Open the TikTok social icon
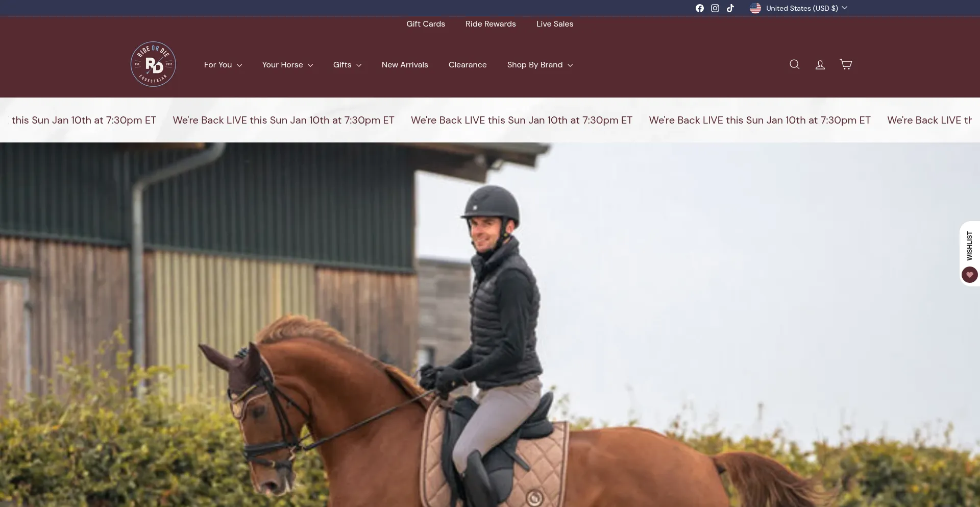The height and width of the screenshot is (507, 980). (730, 8)
